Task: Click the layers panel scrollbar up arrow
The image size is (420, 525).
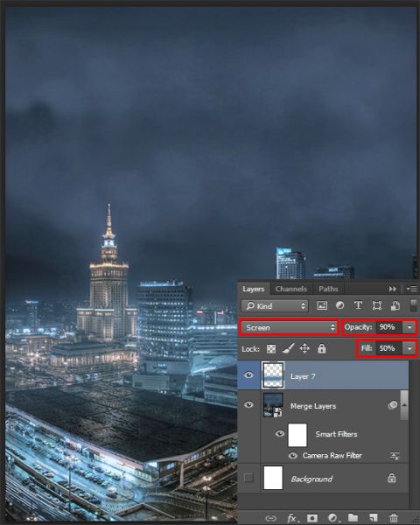Action: [404, 404]
